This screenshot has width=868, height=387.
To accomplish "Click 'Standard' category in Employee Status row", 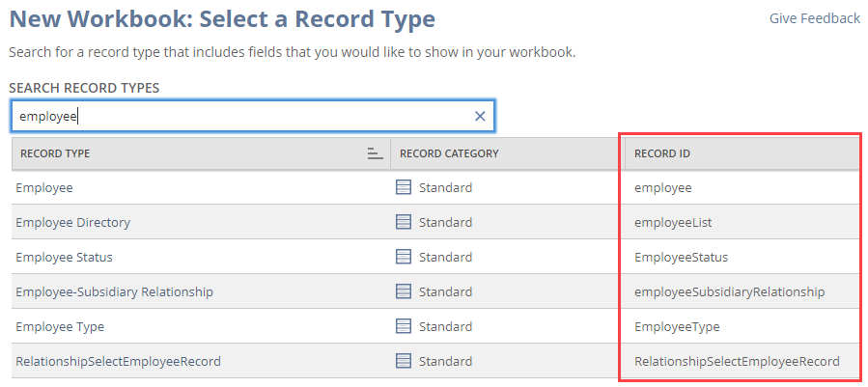I will 446,257.
